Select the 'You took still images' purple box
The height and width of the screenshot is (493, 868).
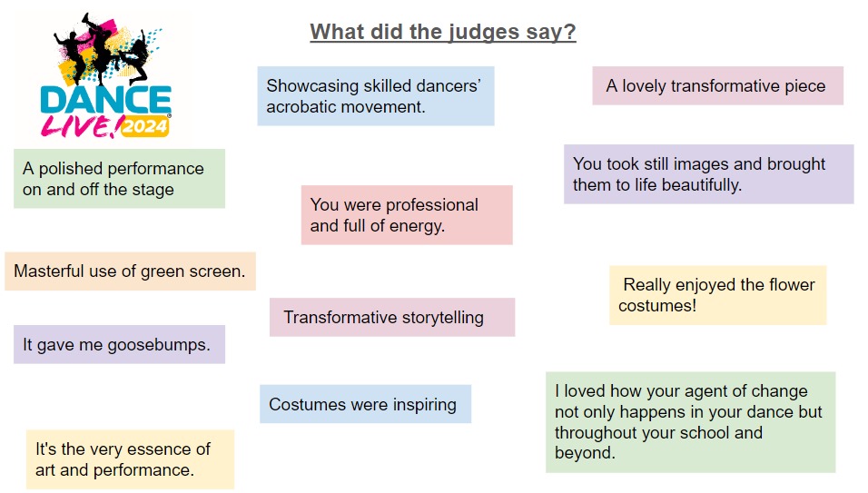pyautogui.click(x=708, y=174)
